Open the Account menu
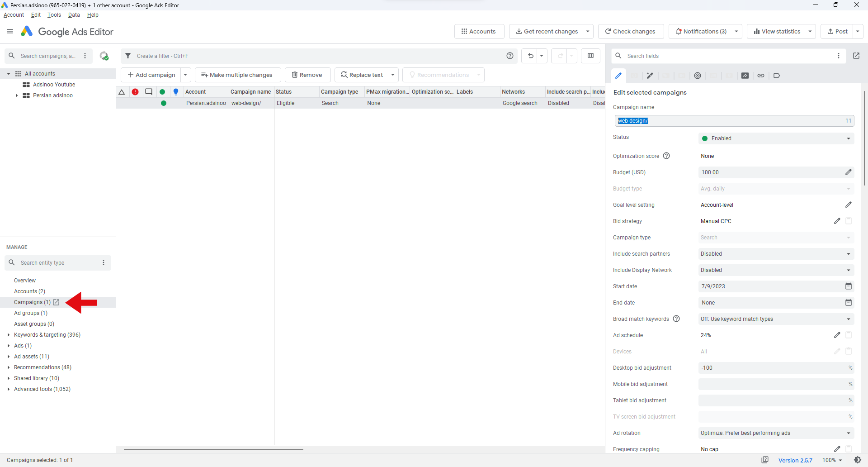Image resolution: width=868 pixels, height=467 pixels. [x=14, y=15]
